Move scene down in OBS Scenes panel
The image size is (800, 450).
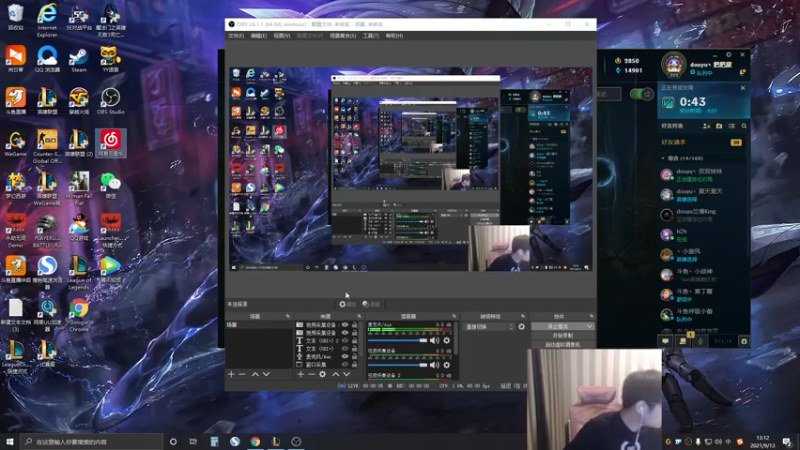pos(266,374)
